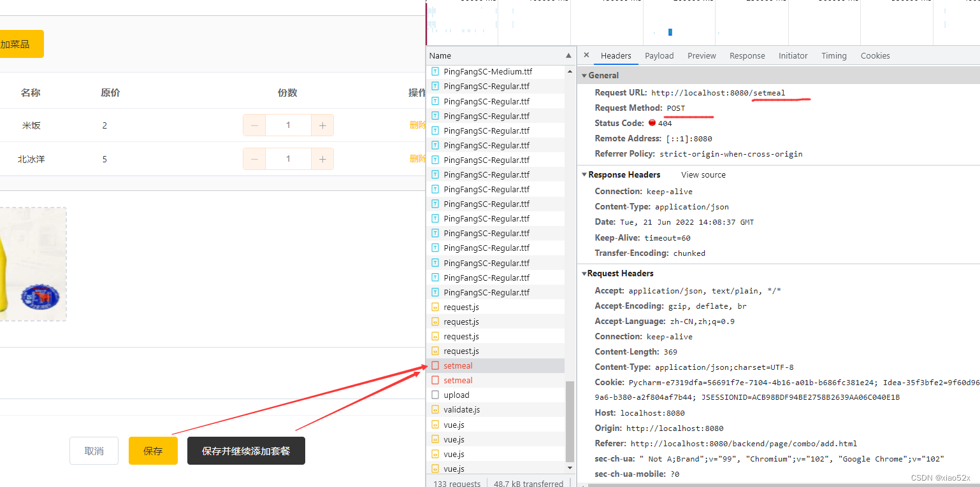
Task: Click the upload request file icon
Action: pyautogui.click(x=435, y=395)
